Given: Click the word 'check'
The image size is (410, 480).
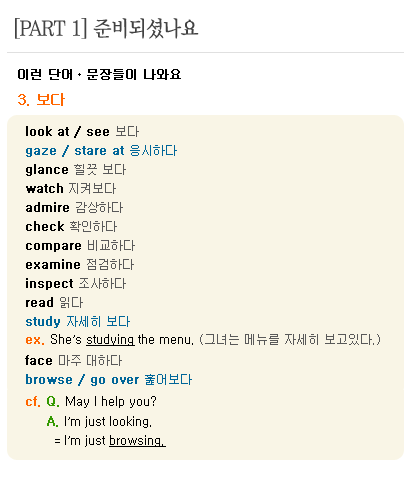Looking at the screenshot, I should (45, 227).
